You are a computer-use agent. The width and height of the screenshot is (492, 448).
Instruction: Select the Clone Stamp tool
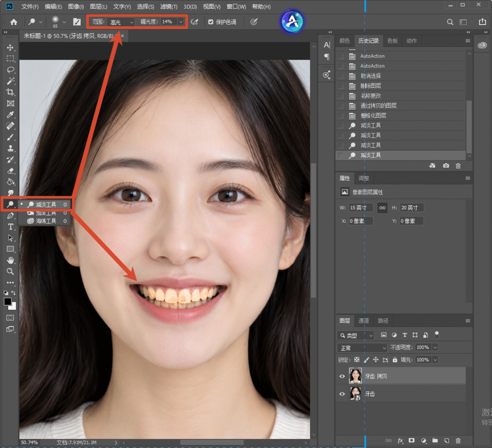11,148
